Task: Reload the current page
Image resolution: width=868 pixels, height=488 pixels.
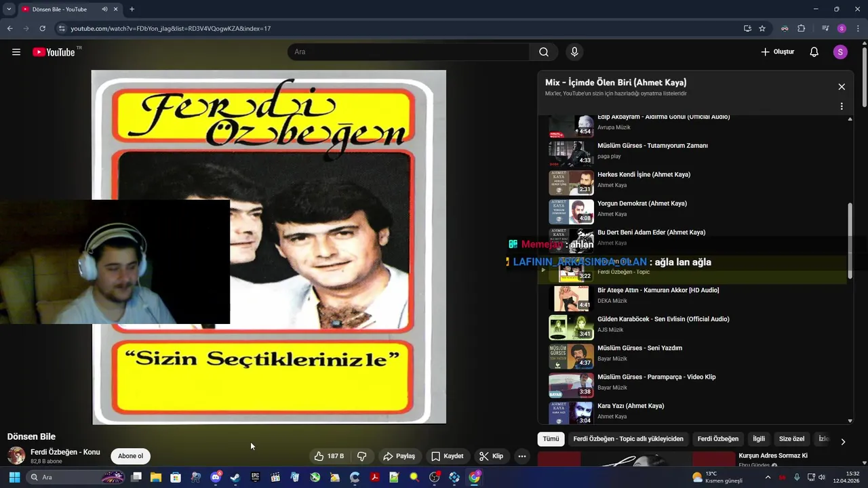Action: pos(42,28)
